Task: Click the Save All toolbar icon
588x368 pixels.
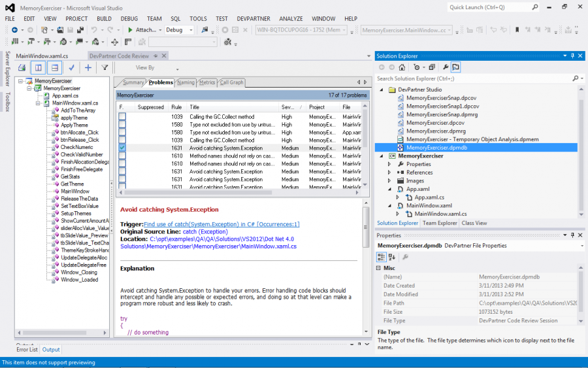Action: [x=80, y=30]
